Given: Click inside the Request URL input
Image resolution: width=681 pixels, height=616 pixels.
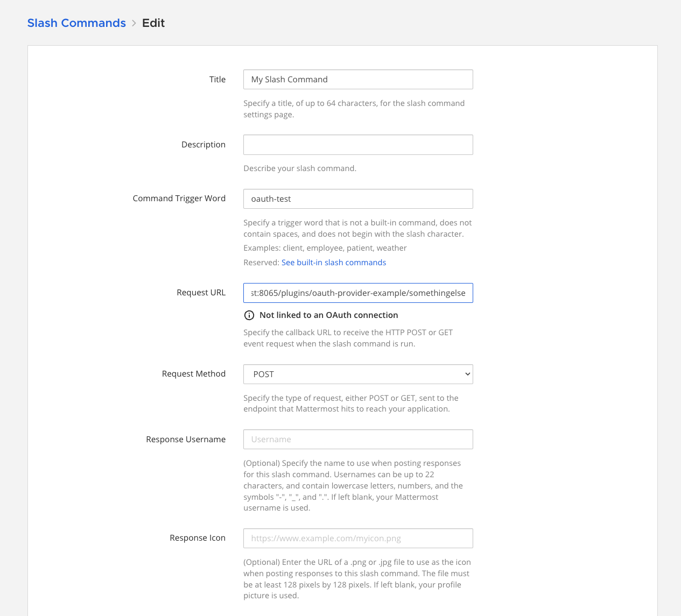Looking at the screenshot, I should [358, 293].
